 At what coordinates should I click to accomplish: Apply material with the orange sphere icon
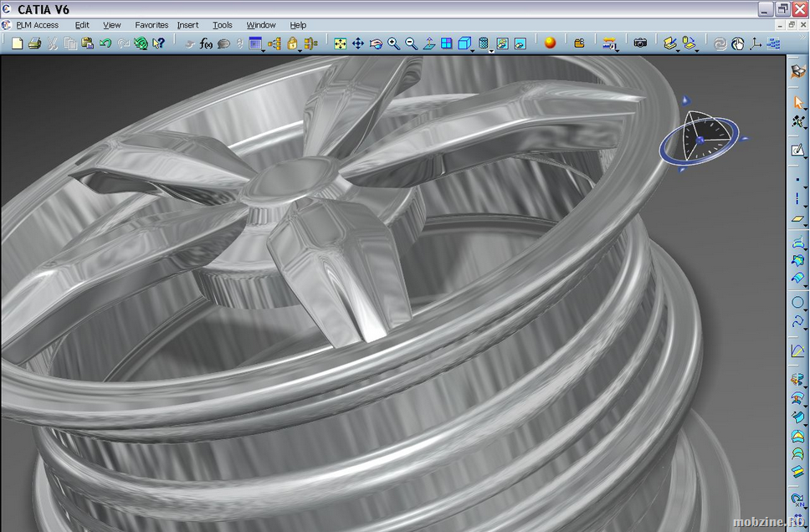[550, 43]
